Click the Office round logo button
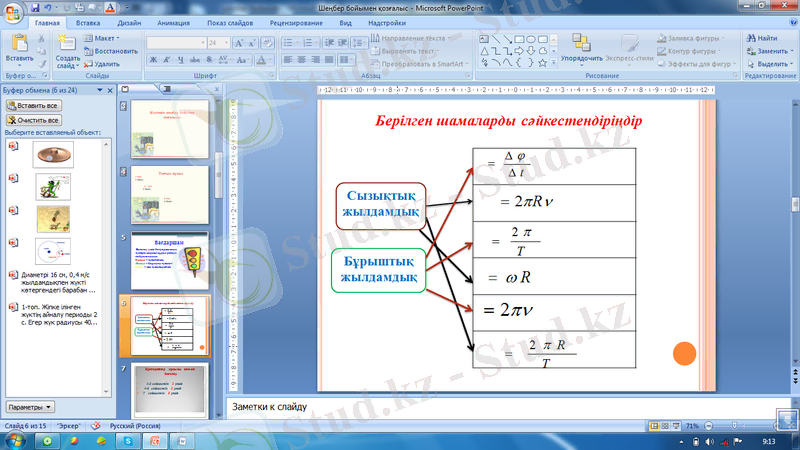The width and height of the screenshot is (800, 450). pyautogui.click(x=13, y=11)
